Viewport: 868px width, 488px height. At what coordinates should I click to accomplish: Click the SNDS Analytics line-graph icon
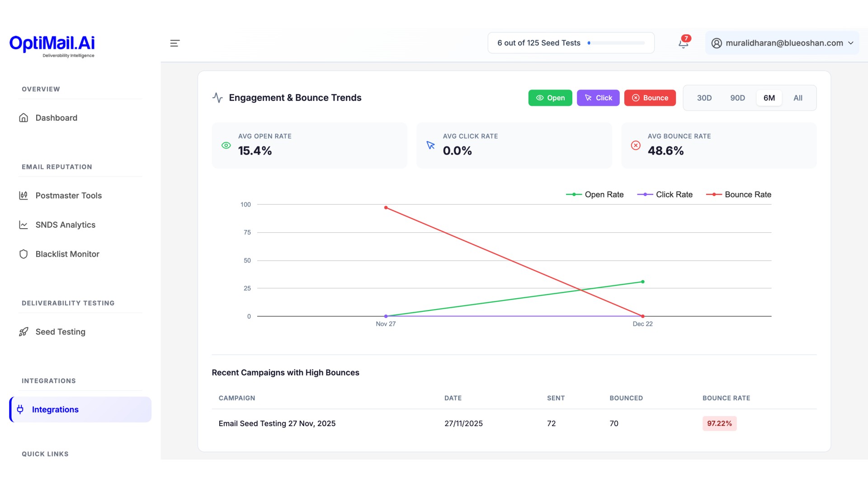pos(24,225)
